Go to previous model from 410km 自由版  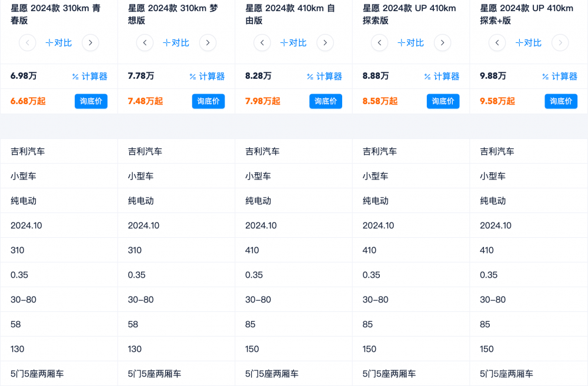[262, 43]
